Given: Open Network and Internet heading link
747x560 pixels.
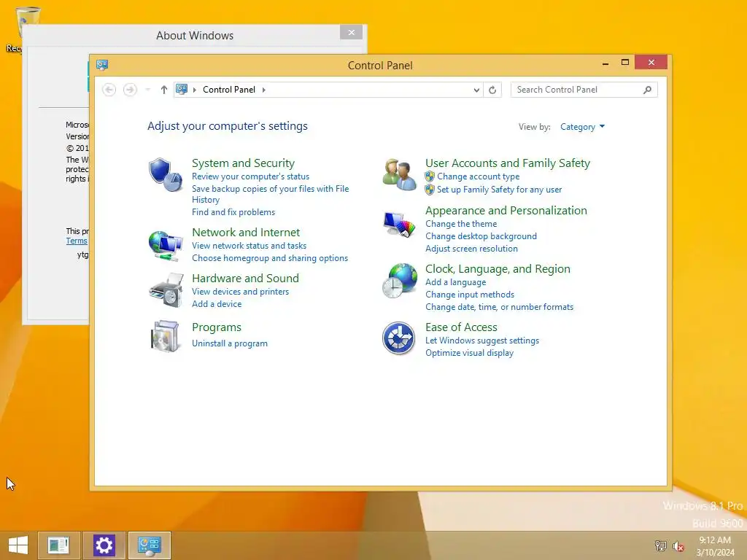Looking at the screenshot, I should 246,232.
